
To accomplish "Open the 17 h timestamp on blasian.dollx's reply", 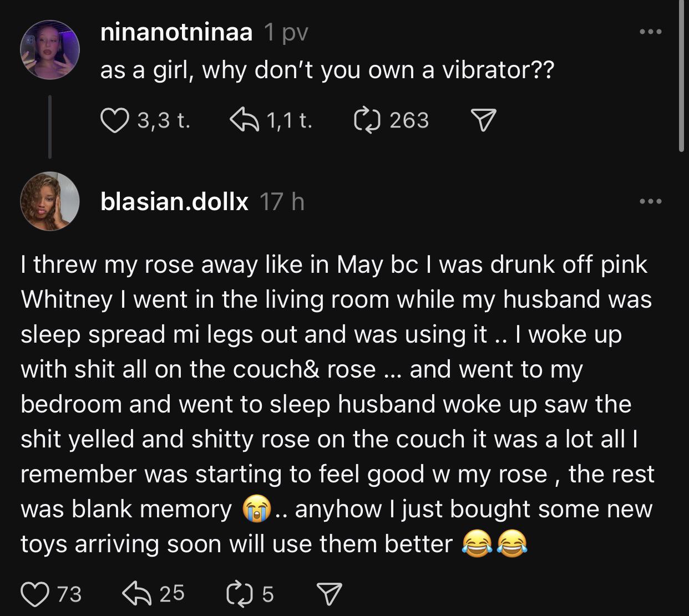I will tap(282, 201).
